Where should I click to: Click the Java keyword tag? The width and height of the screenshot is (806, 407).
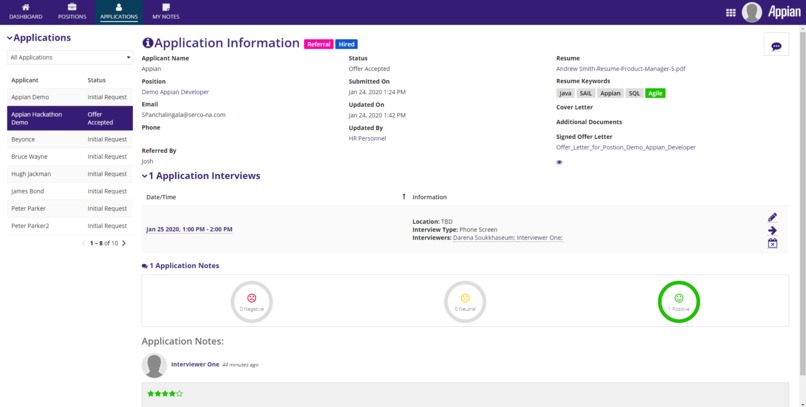click(x=565, y=94)
